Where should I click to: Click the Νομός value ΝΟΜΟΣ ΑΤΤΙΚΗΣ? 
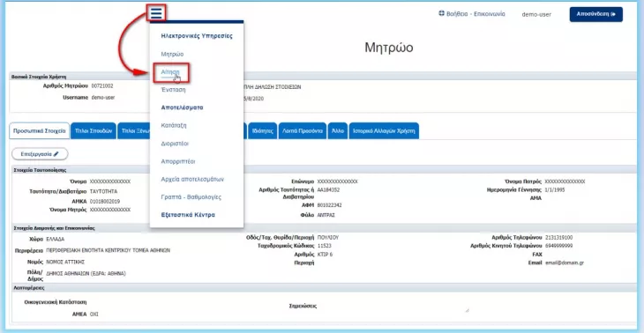pos(65,262)
